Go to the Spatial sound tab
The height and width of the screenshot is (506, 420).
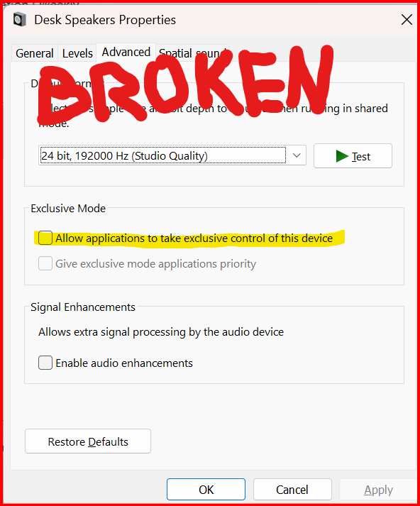pyautogui.click(x=192, y=53)
